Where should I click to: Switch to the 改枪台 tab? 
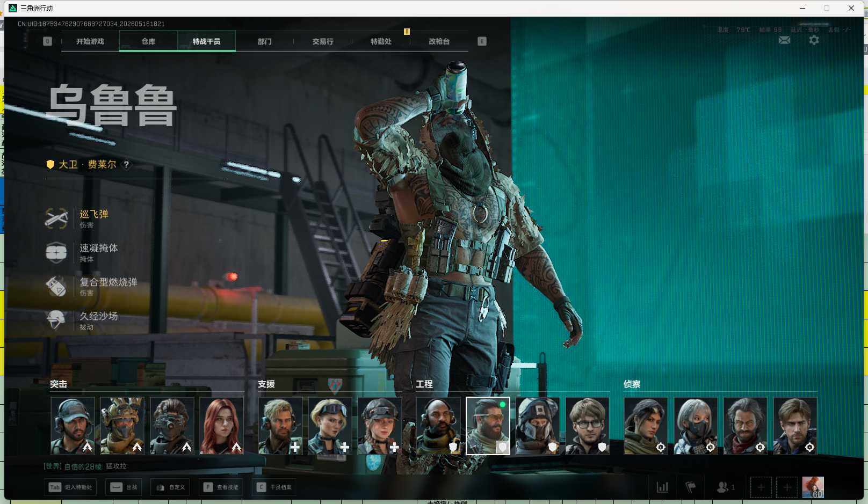[x=439, y=41]
